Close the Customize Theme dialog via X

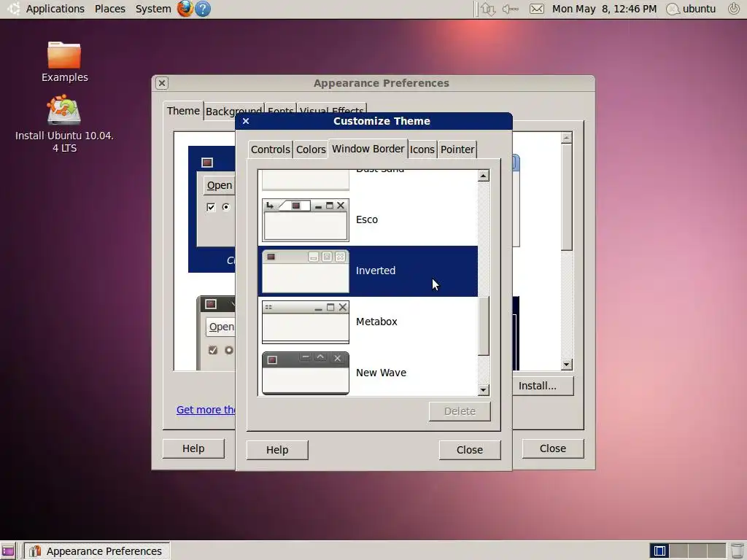246,121
